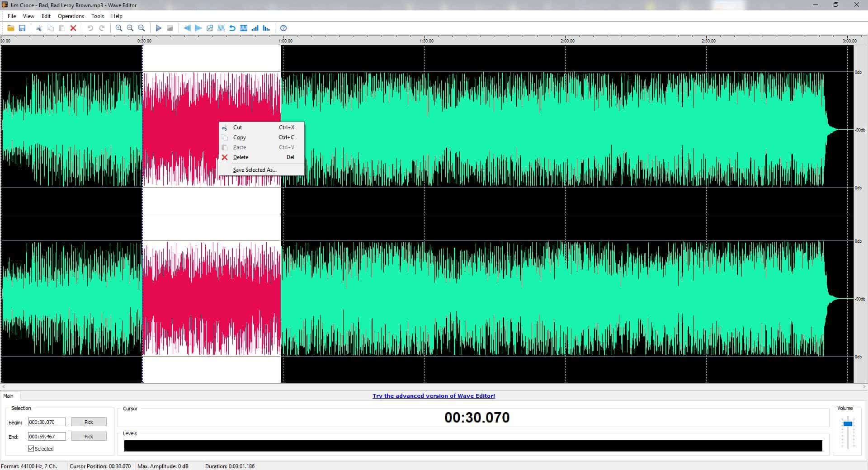The height and width of the screenshot is (470, 868).
Task: Save the current audio file
Action: point(23,28)
